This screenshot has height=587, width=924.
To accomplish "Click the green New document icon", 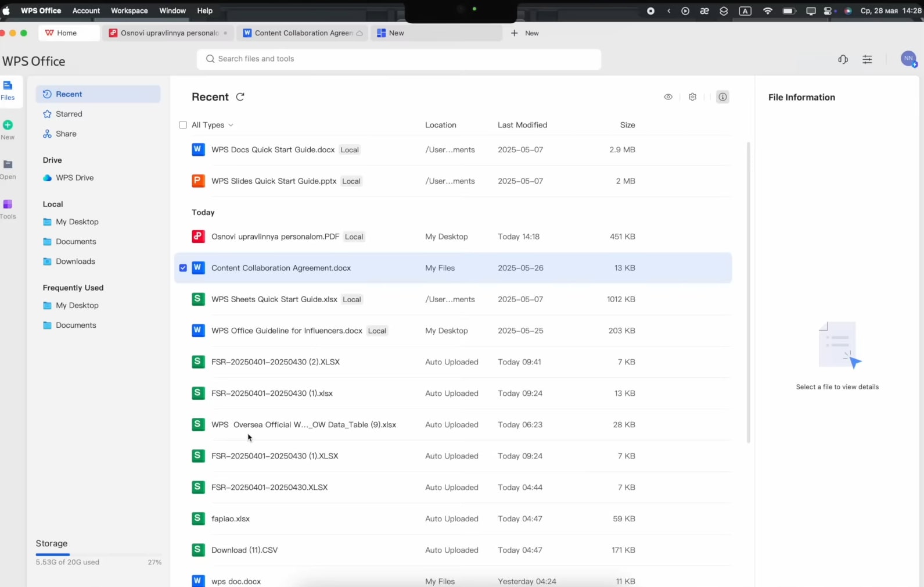I will [8, 125].
